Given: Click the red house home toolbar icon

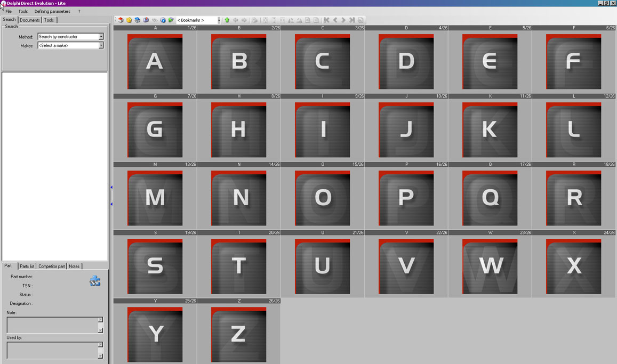Looking at the screenshot, I should (121, 20).
